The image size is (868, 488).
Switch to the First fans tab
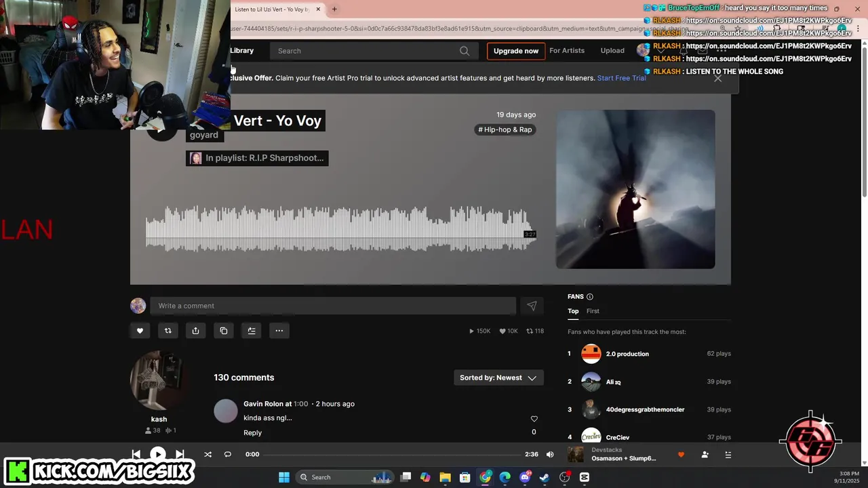coord(593,311)
